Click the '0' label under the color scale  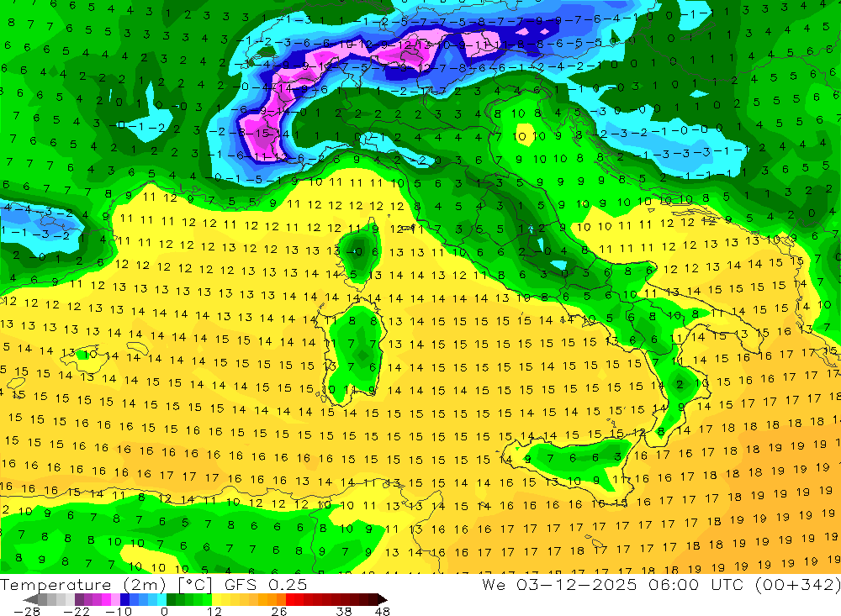point(165,612)
